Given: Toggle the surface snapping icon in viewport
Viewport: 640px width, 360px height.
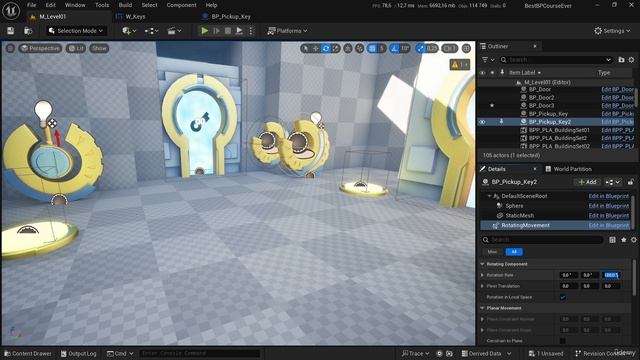Looking at the screenshot, I should (360, 49).
